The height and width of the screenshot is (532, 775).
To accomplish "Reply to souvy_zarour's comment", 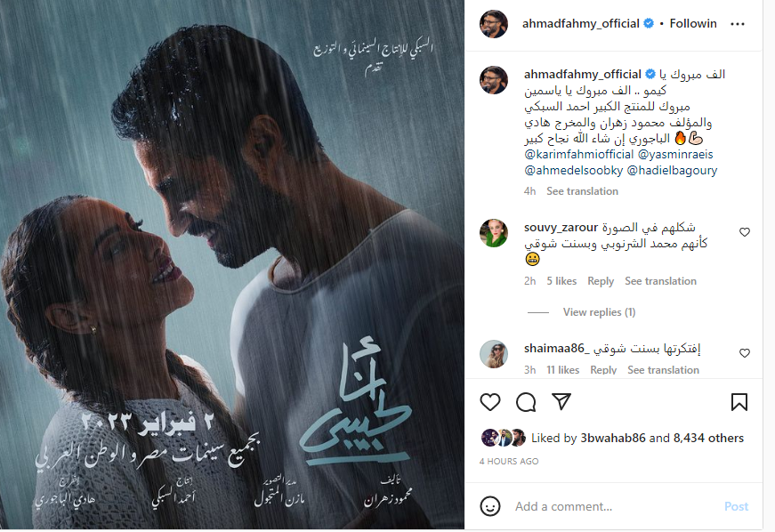I will (x=601, y=281).
